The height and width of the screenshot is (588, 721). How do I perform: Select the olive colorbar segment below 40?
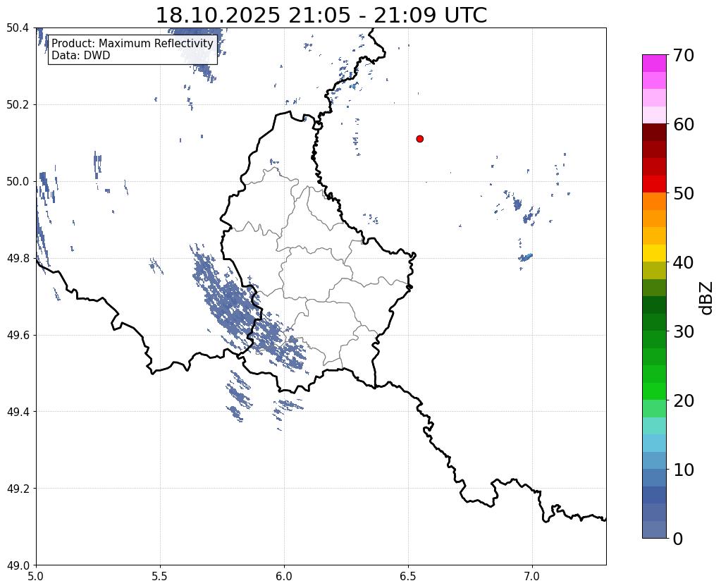coord(654,271)
